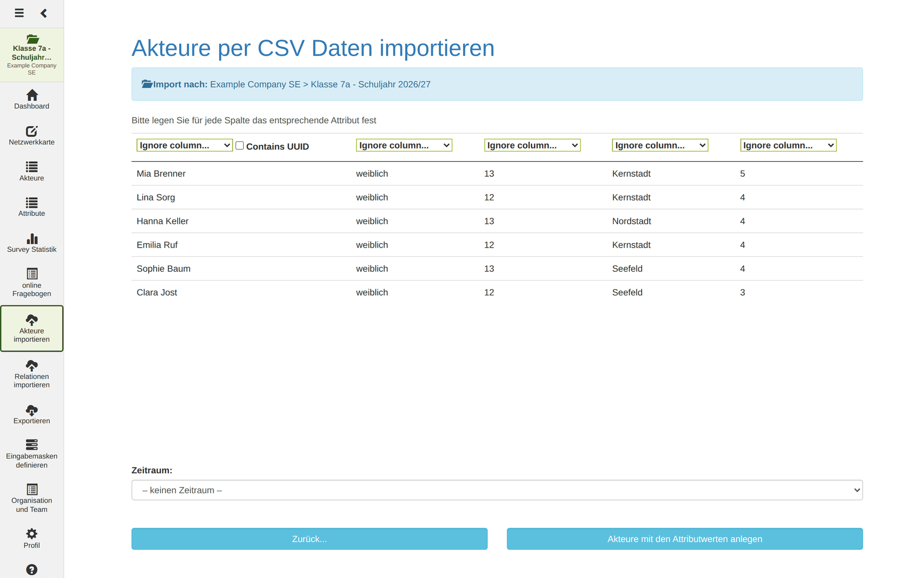Open Organisation und Team icon
This screenshot has height=578, width=924.
coord(32,489)
